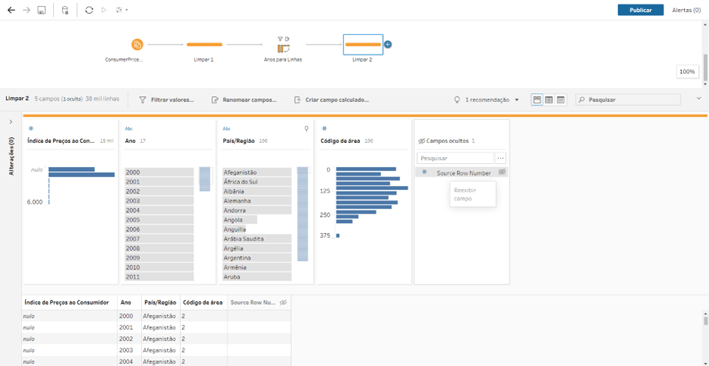Select Afeganistão in the País/Região card

point(257,172)
